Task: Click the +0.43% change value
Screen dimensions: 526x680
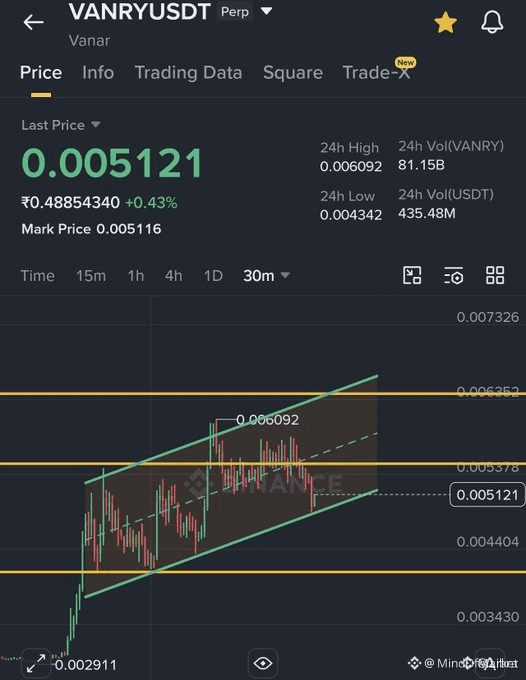Action: pos(151,203)
